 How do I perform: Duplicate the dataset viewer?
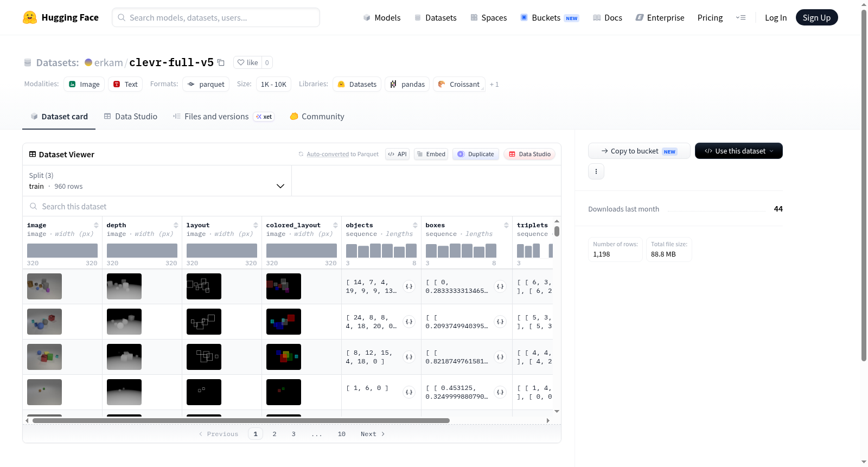click(x=476, y=154)
